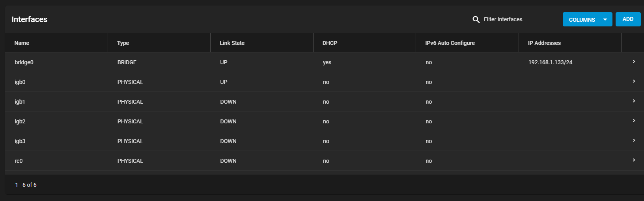
Task: Sort by IP Addresses column header
Action: point(544,43)
